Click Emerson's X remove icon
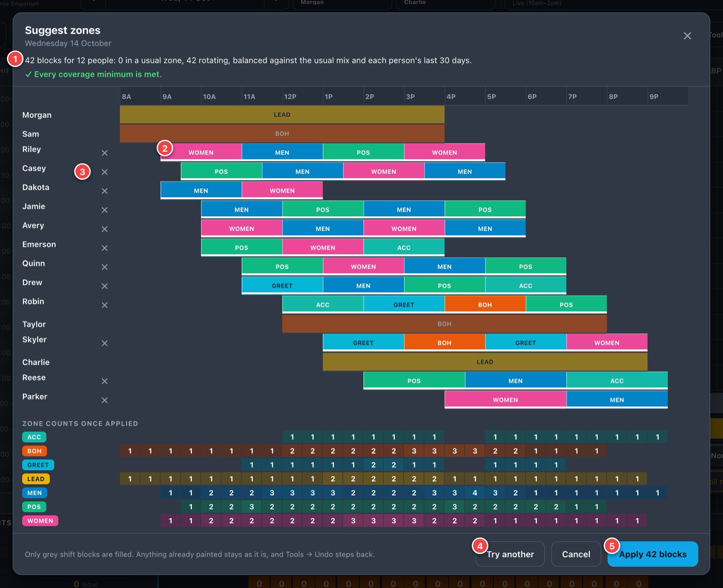 (x=104, y=248)
